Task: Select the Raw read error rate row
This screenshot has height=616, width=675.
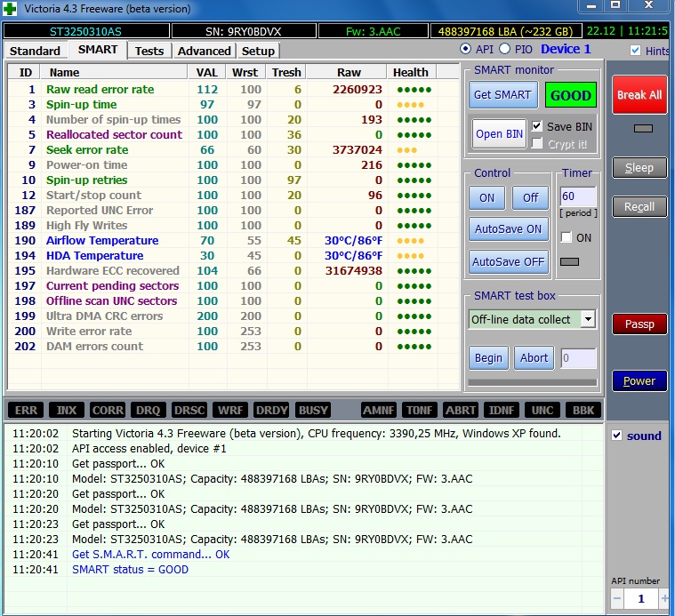Action: click(x=234, y=90)
